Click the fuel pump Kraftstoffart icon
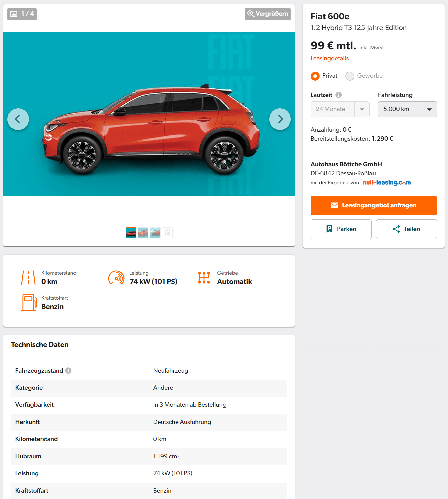The width and height of the screenshot is (448, 499). click(29, 303)
